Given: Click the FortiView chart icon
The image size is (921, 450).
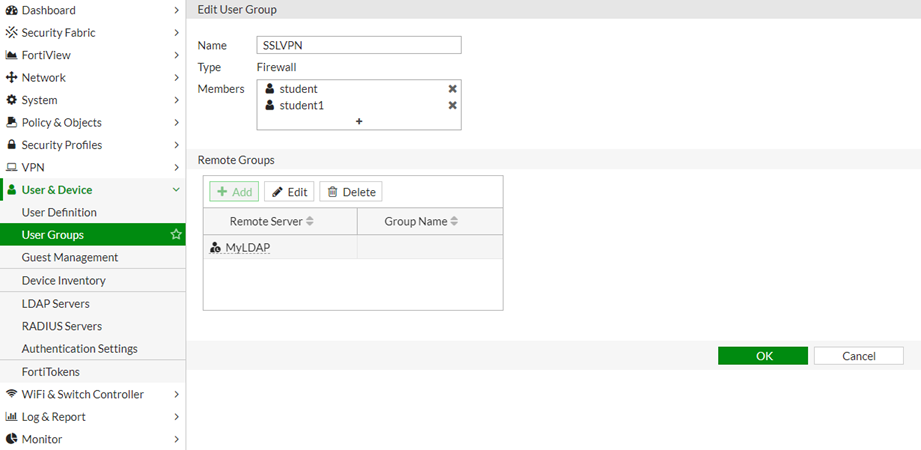Looking at the screenshot, I should pos(12,55).
